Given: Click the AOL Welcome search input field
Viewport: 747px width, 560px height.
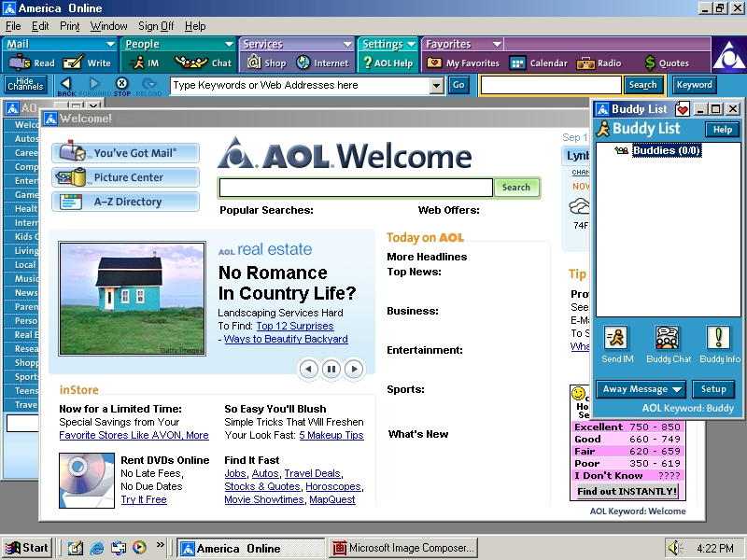Looking at the screenshot, I should coord(355,188).
